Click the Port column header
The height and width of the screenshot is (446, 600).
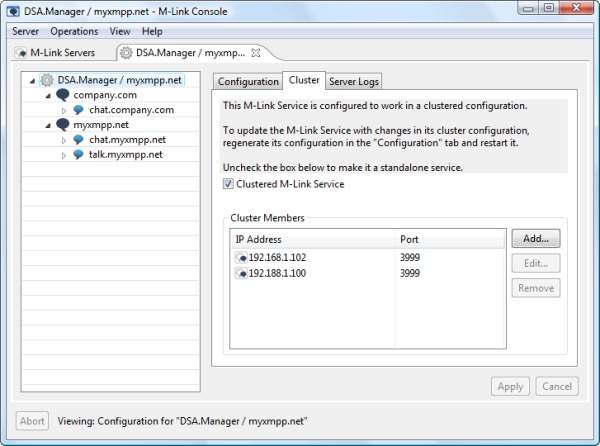tap(411, 239)
